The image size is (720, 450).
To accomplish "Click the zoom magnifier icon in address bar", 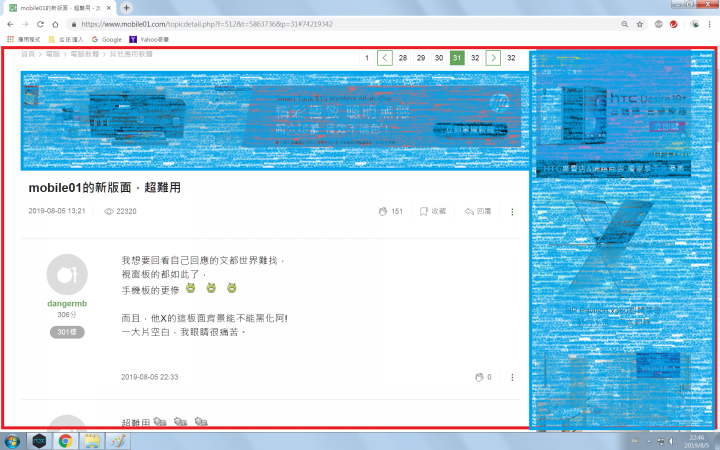I will pos(624,24).
